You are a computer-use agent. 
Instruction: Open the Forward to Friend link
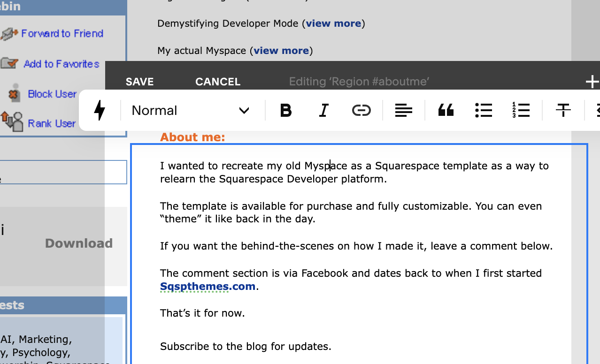[62, 34]
